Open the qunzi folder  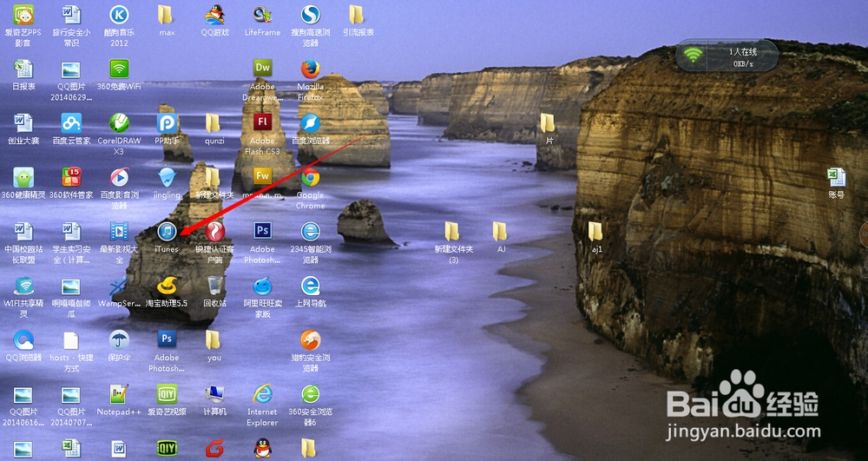pos(214,123)
